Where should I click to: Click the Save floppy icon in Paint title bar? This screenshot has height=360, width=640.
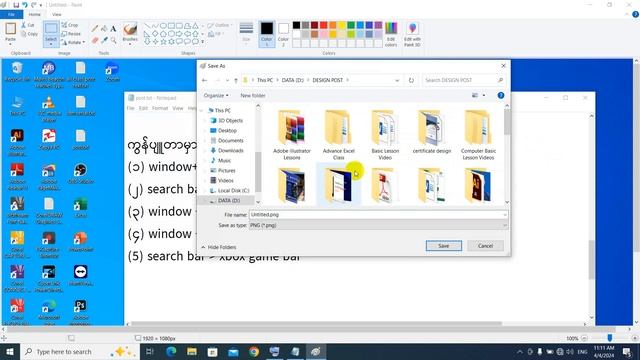(x=16, y=5)
